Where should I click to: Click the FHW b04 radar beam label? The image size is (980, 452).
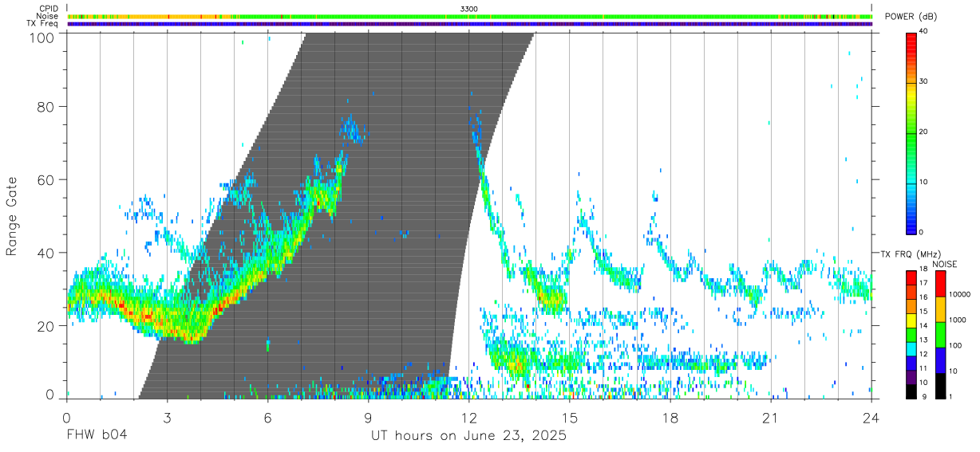97,435
